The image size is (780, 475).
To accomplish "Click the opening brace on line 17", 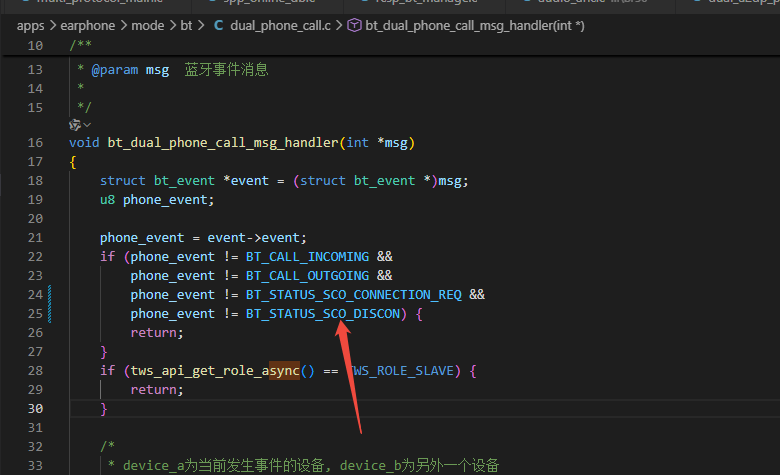I will click(73, 162).
